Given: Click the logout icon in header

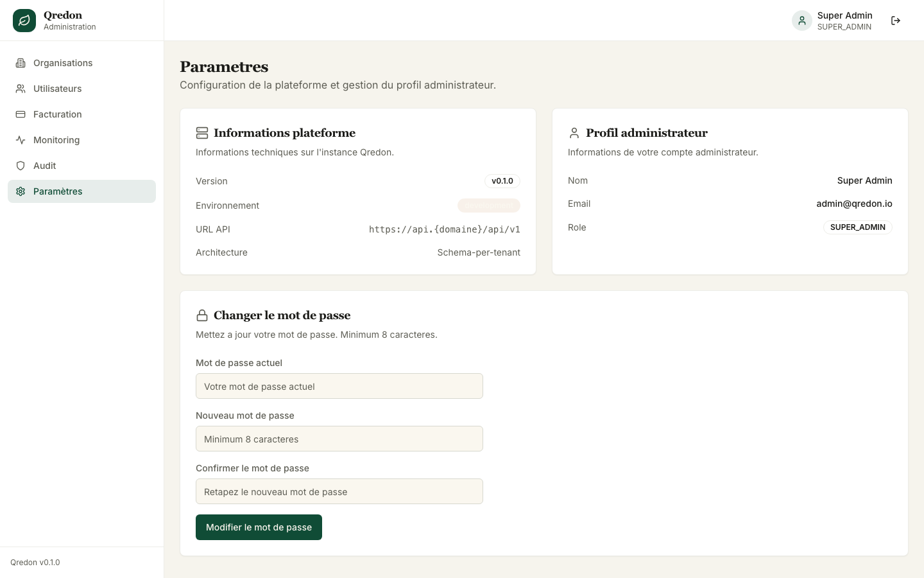Looking at the screenshot, I should pos(896,21).
